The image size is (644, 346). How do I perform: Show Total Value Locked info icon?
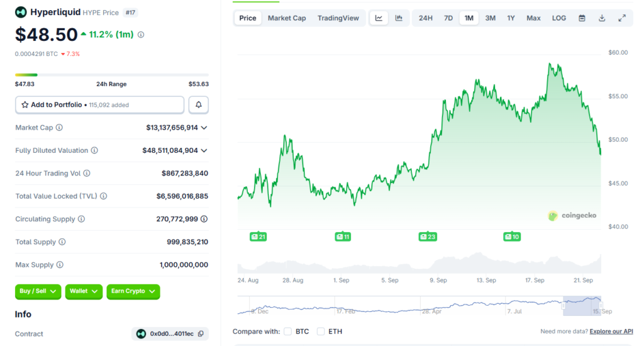104,196
